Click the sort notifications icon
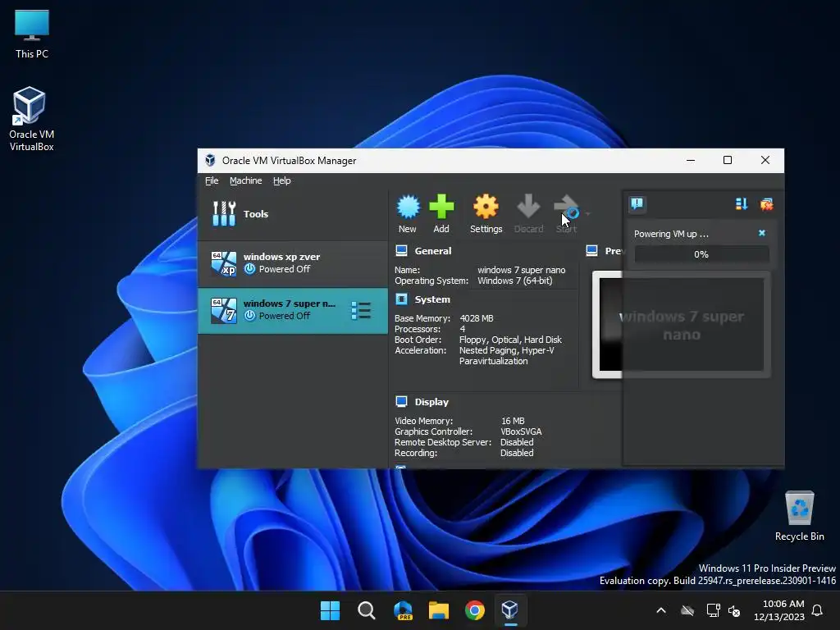The image size is (840, 630). (x=742, y=204)
